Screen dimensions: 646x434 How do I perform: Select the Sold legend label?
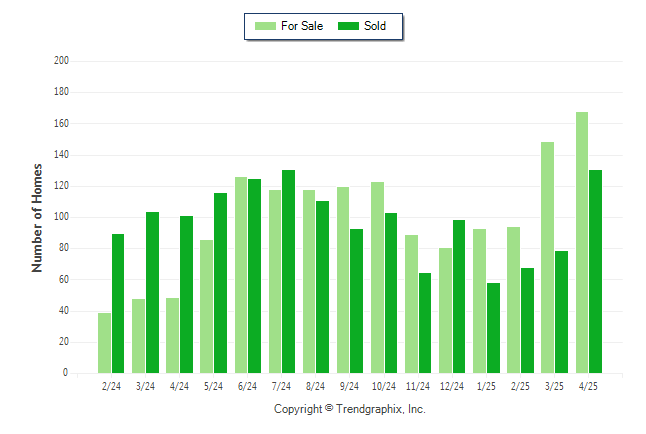click(375, 26)
